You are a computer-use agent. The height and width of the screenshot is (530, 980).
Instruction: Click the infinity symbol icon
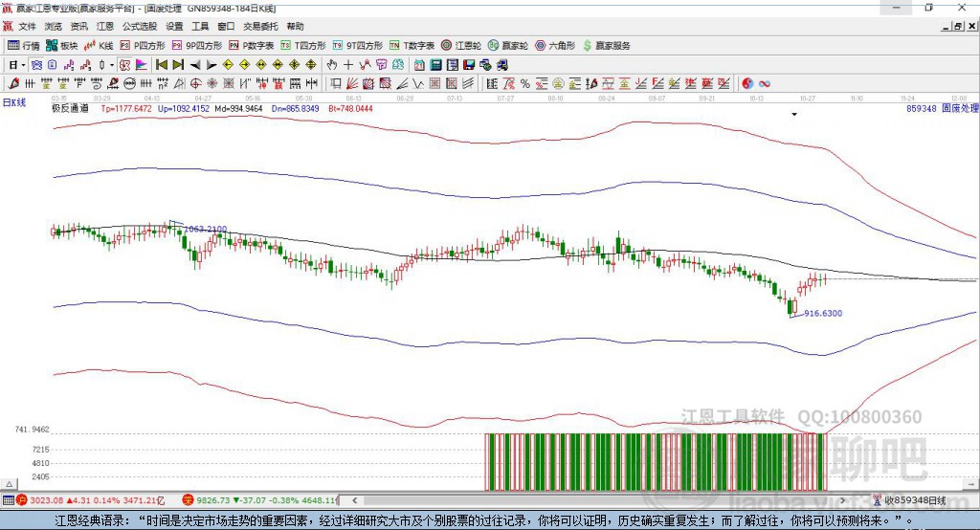pyautogui.click(x=765, y=83)
